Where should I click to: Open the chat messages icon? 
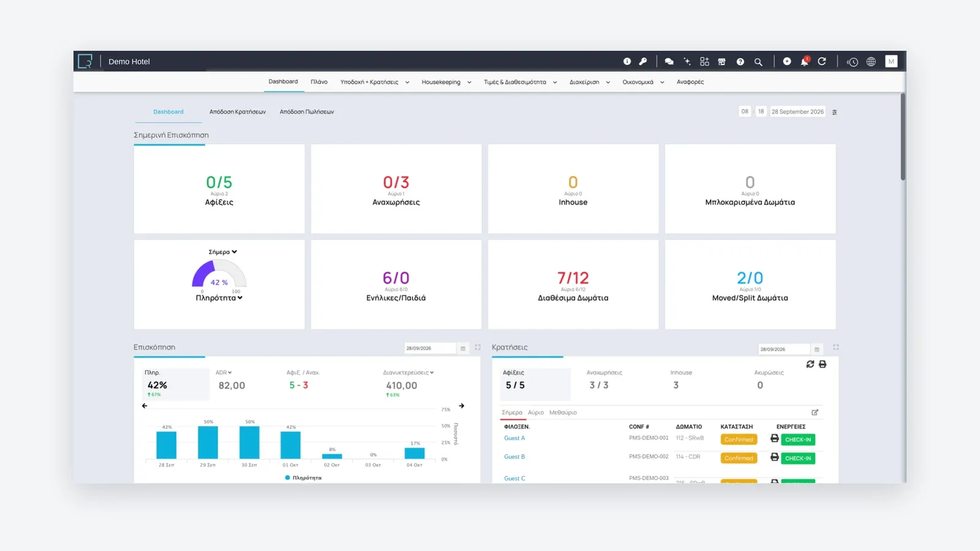pyautogui.click(x=669, y=61)
